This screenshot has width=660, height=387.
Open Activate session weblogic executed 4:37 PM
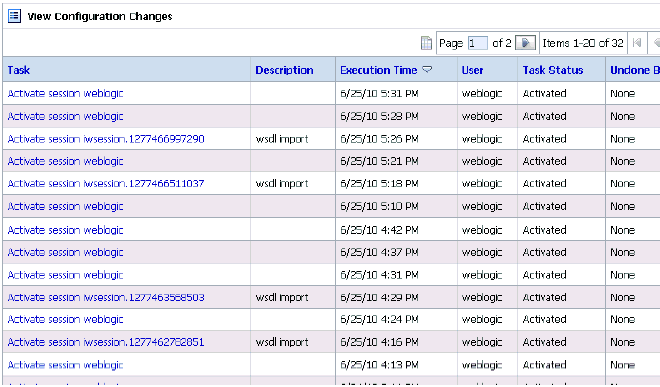tap(65, 252)
